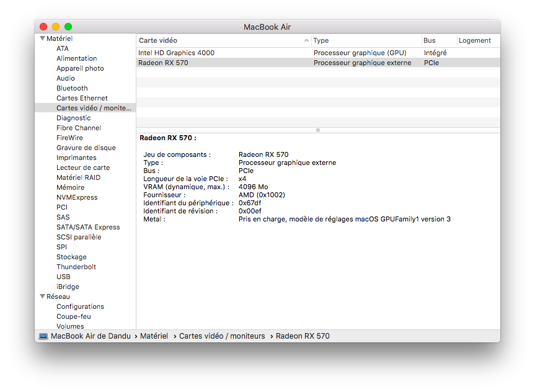Select Bluetooth in the sidebar
The height and width of the screenshot is (392, 535).
[72, 88]
